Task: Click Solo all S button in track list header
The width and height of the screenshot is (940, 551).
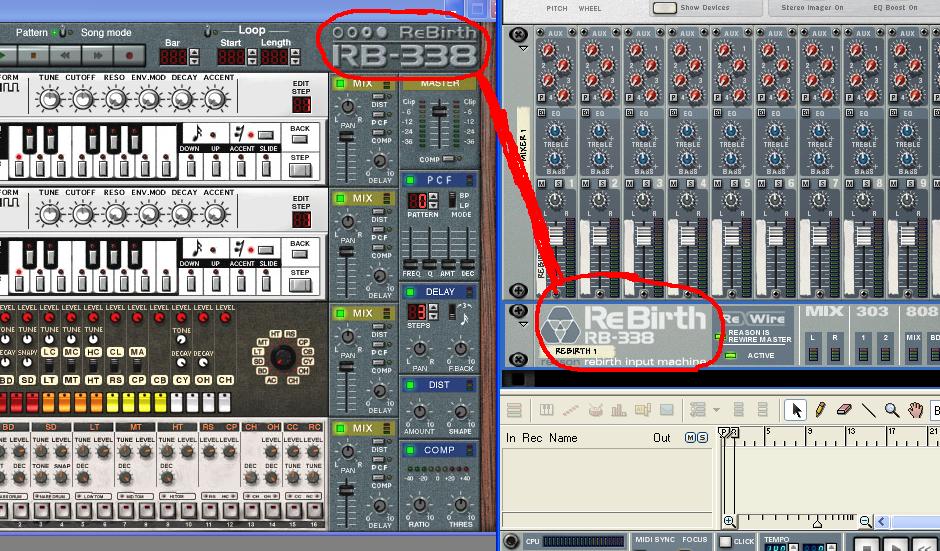Action: click(702, 438)
